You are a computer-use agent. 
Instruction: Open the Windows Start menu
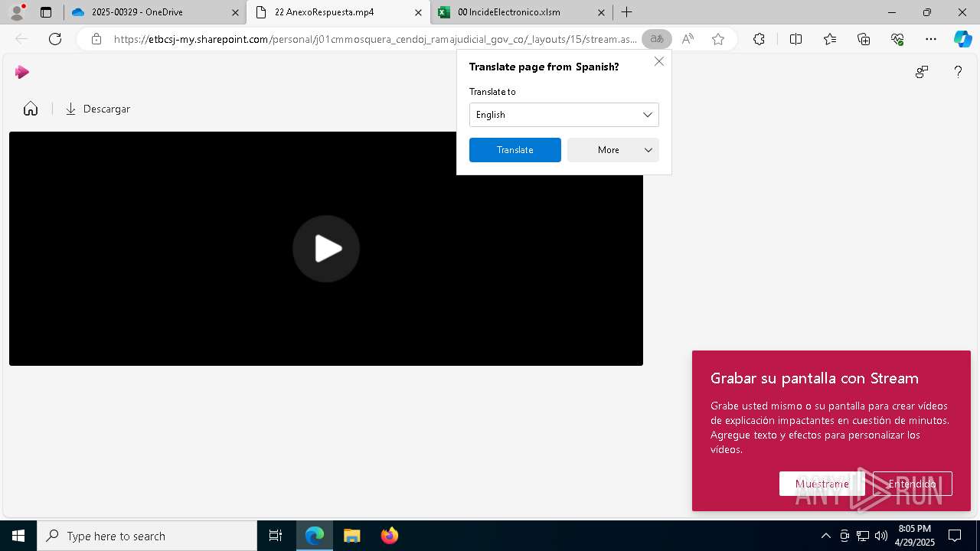tap(18, 536)
